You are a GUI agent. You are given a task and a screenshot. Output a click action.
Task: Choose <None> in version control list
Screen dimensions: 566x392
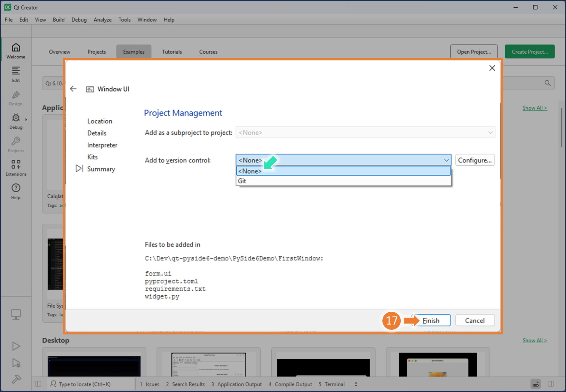(x=343, y=171)
